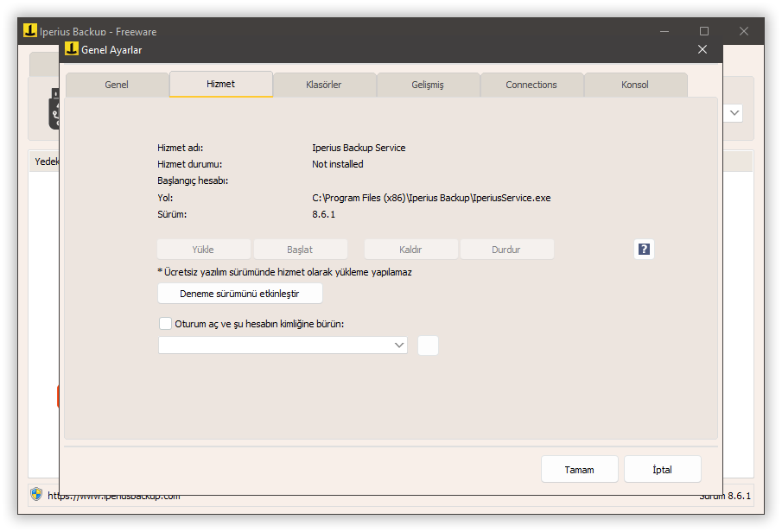The width and height of the screenshot is (782, 532).
Task: Click the Durdur button
Action: coord(506,250)
